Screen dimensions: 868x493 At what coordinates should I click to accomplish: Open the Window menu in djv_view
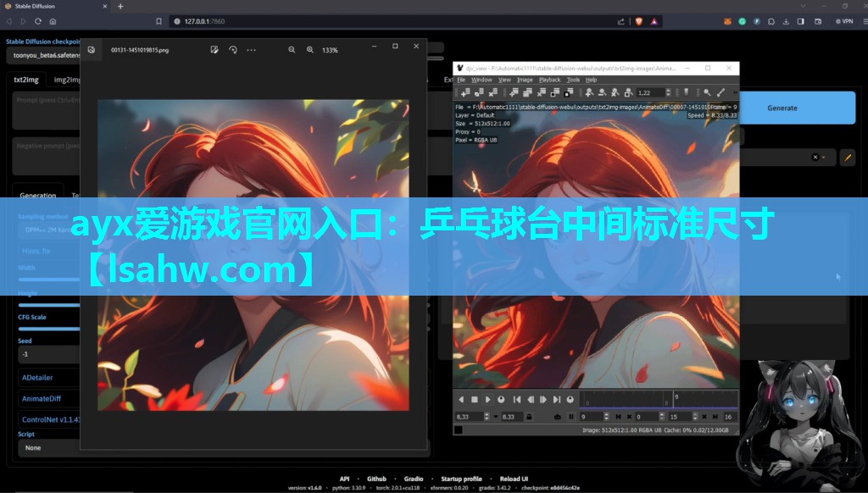[481, 80]
